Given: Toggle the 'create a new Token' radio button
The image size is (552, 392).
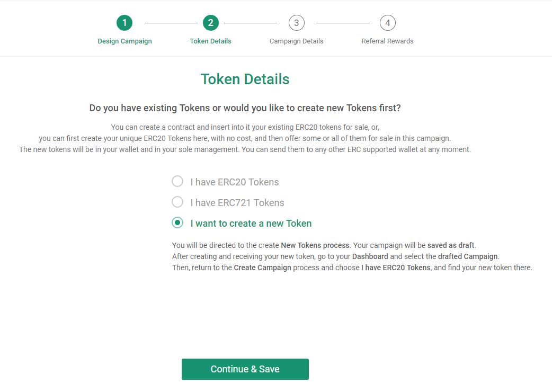Looking at the screenshot, I should [177, 222].
